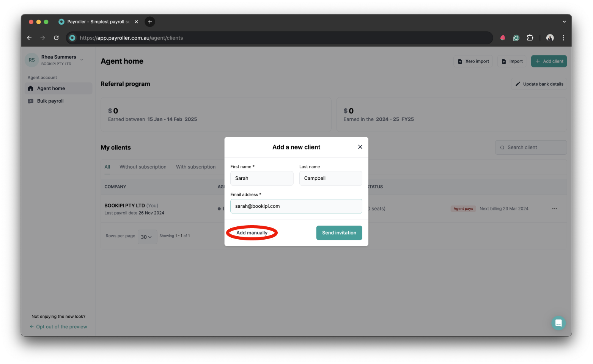Expand the Rhea Summers account menu

pos(81,60)
